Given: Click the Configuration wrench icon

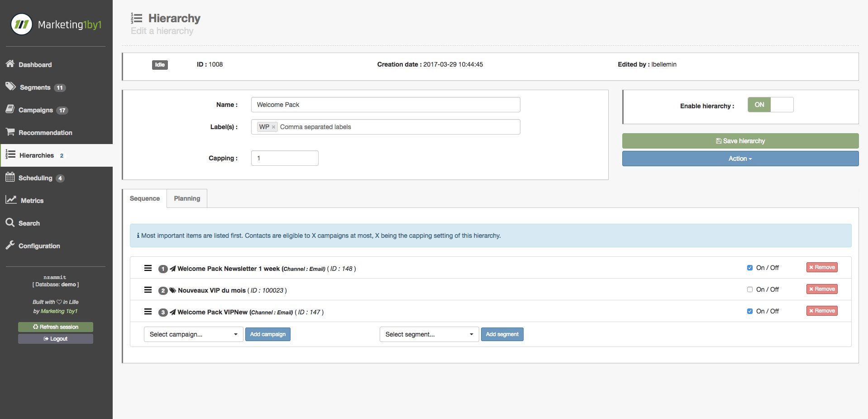Looking at the screenshot, I should (10, 245).
